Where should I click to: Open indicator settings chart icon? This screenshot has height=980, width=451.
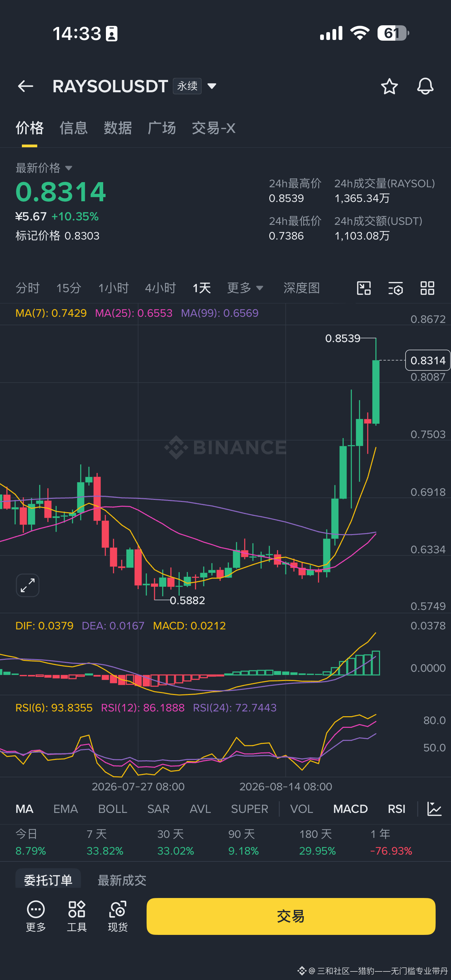point(434,808)
